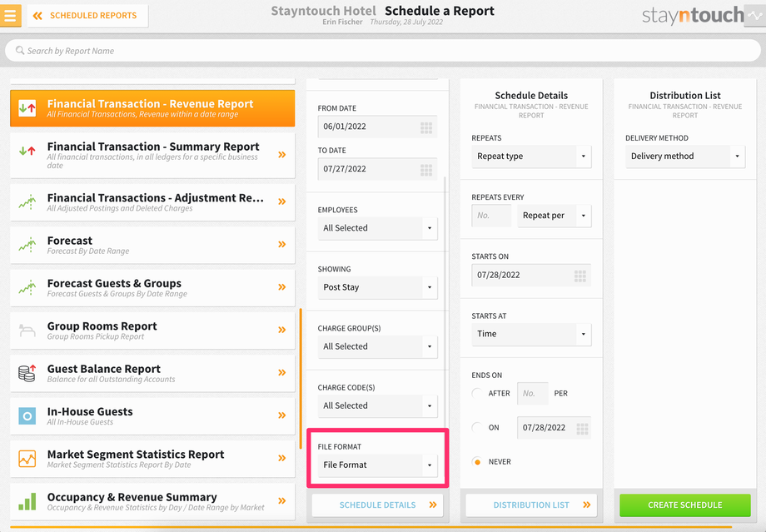Click the search magnifier icon

tap(20, 50)
